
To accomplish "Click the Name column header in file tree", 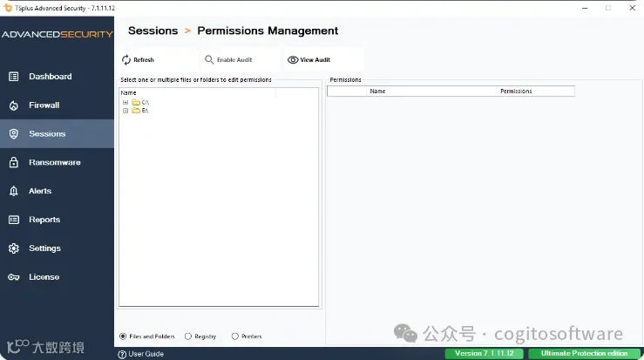I will click(x=128, y=93).
